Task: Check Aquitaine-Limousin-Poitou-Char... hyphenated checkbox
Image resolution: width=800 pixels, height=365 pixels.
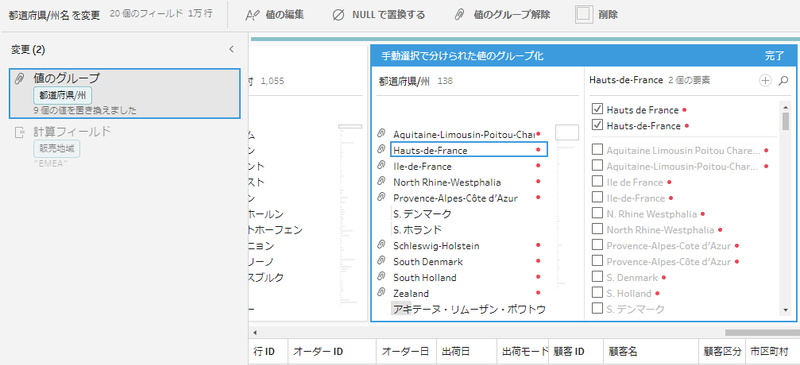Action: [597, 166]
